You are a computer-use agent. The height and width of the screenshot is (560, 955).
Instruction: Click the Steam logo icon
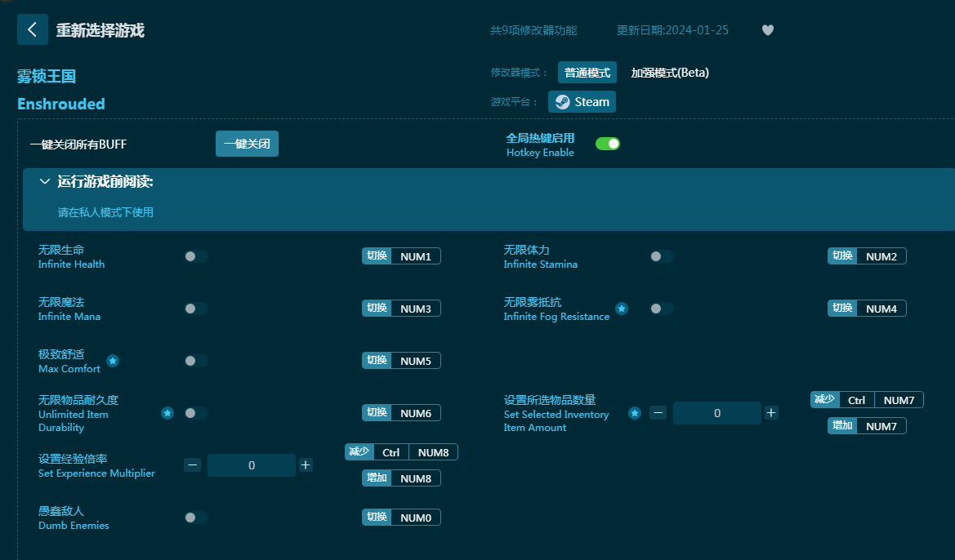[563, 102]
